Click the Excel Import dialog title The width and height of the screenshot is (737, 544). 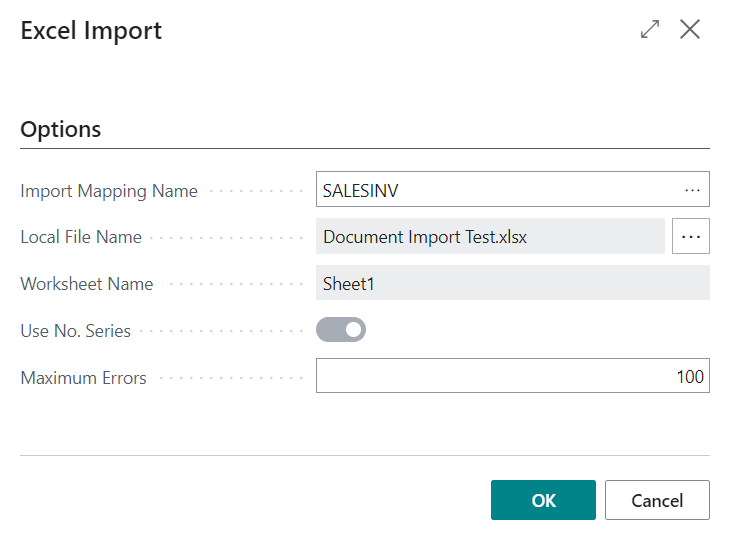(91, 31)
